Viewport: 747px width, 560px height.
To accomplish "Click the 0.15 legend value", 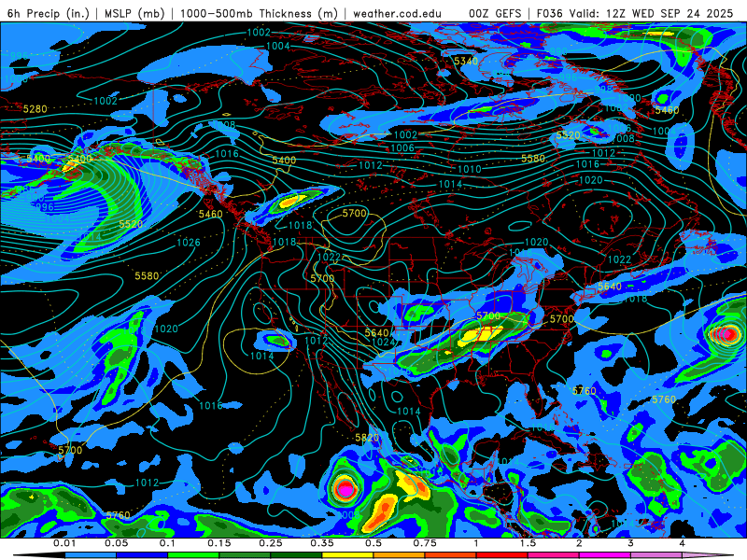I will point(219,543).
